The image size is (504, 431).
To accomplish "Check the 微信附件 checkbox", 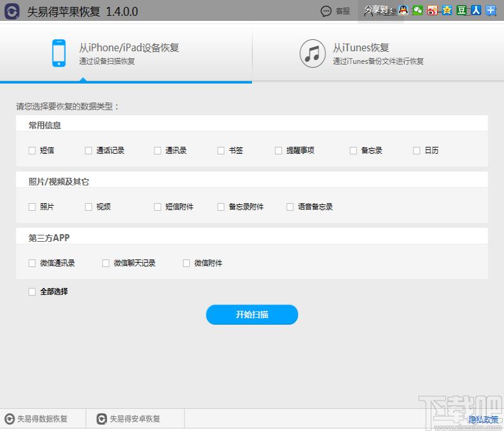I will click(186, 263).
